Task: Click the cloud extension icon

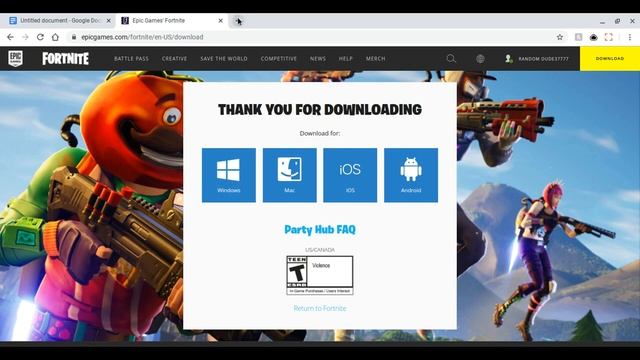Action: click(593, 37)
